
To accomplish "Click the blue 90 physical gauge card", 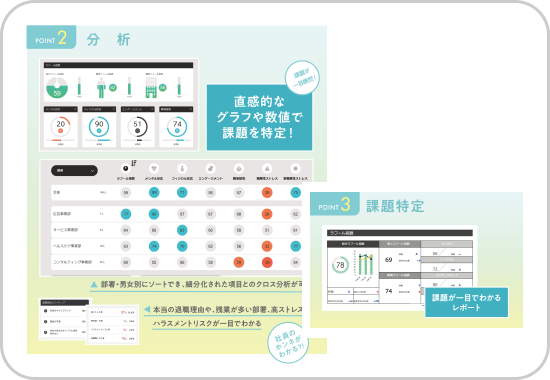I will [x=99, y=127].
